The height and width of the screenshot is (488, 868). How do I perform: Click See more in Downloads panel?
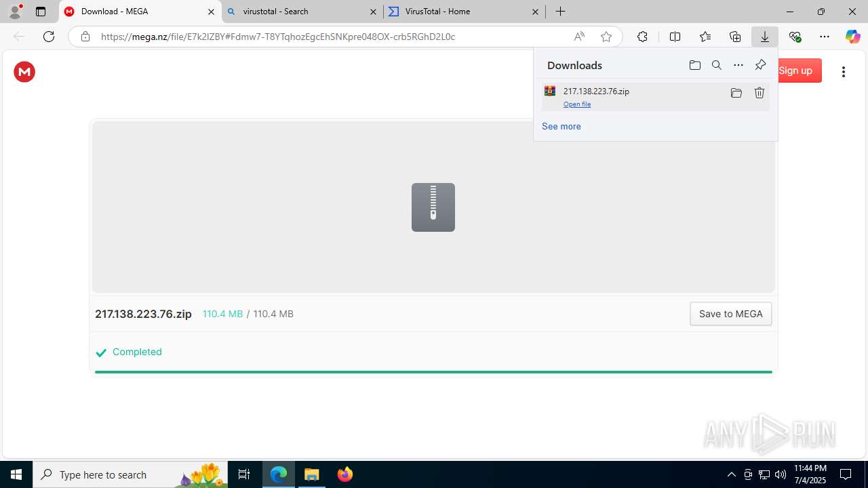(x=561, y=126)
